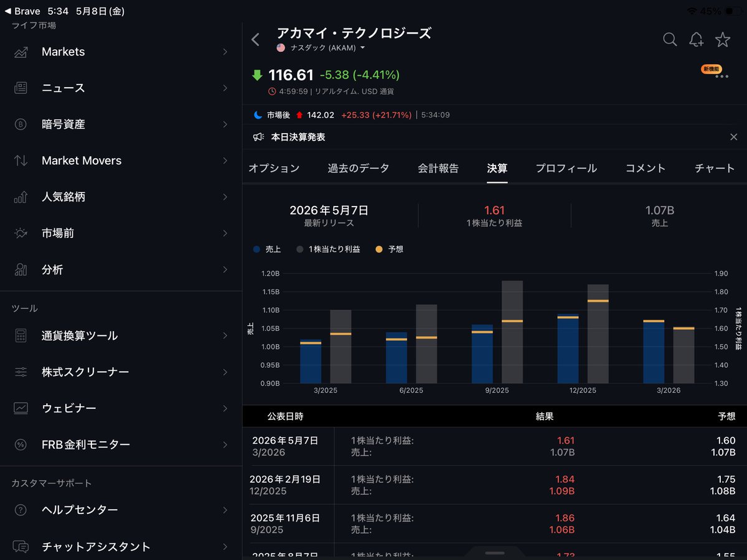Open the ウェビナー menu item
The height and width of the screenshot is (560, 747).
(x=121, y=408)
